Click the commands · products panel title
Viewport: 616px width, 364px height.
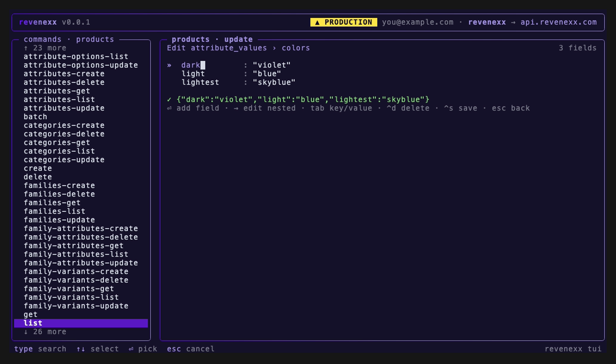point(69,40)
